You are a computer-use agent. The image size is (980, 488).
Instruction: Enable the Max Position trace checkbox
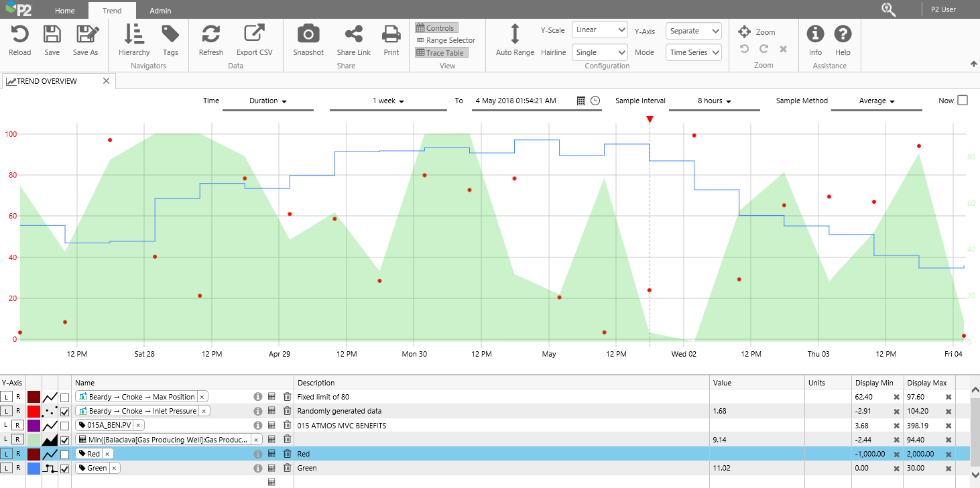coord(64,398)
